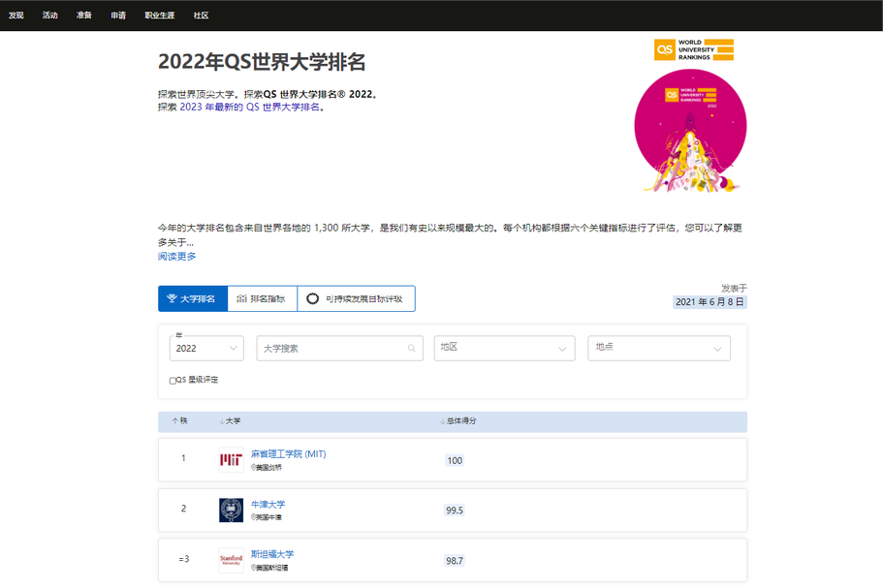883x588 pixels.
Task: Open the 发现 menu in top navigation
Action: 16,15
